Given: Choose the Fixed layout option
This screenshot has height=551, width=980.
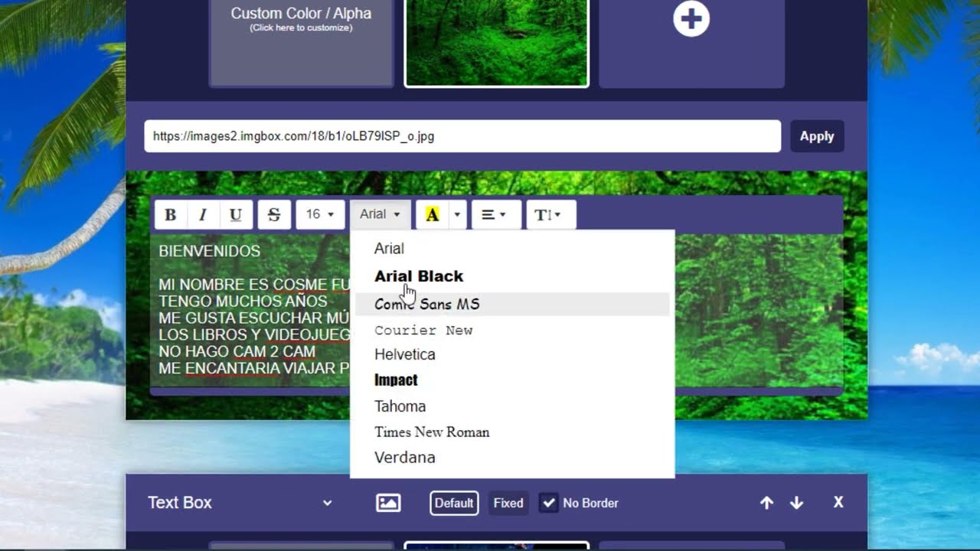Looking at the screenshot, I should pos(508,503).
